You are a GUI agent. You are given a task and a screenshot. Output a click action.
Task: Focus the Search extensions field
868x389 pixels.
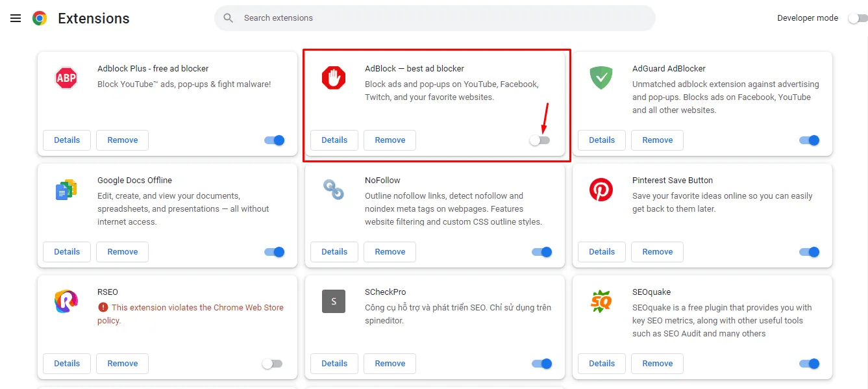(x=441, y=18)
